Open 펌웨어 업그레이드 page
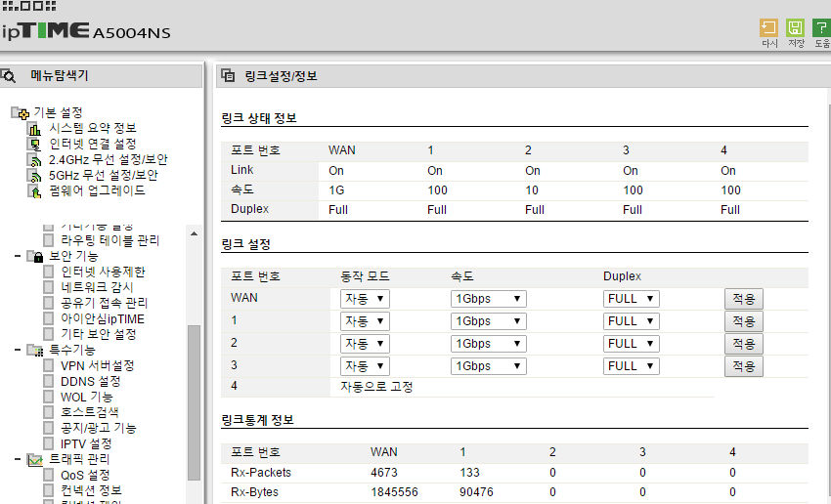Image resolution: width=831 pixels, height=504 pixels. 96,190
